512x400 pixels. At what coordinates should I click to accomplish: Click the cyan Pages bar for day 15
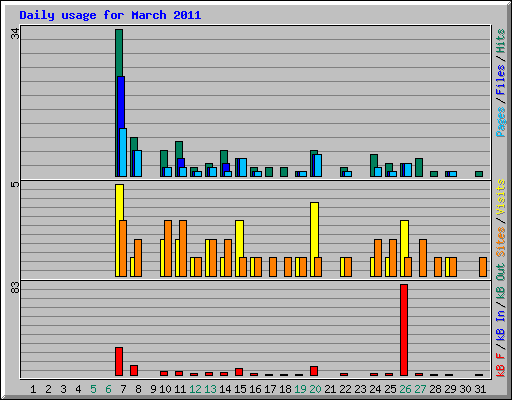pyautogui.click(x=243, y=168)
